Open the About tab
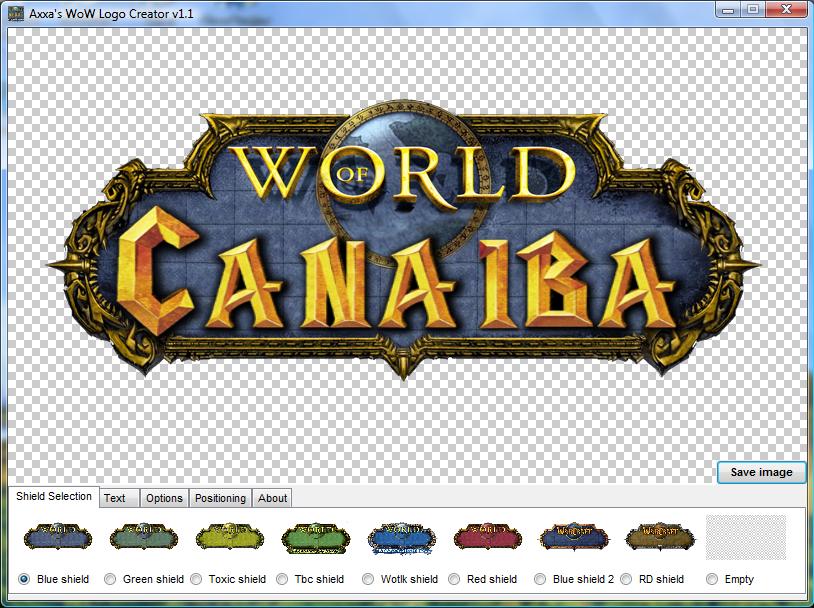 272,498
